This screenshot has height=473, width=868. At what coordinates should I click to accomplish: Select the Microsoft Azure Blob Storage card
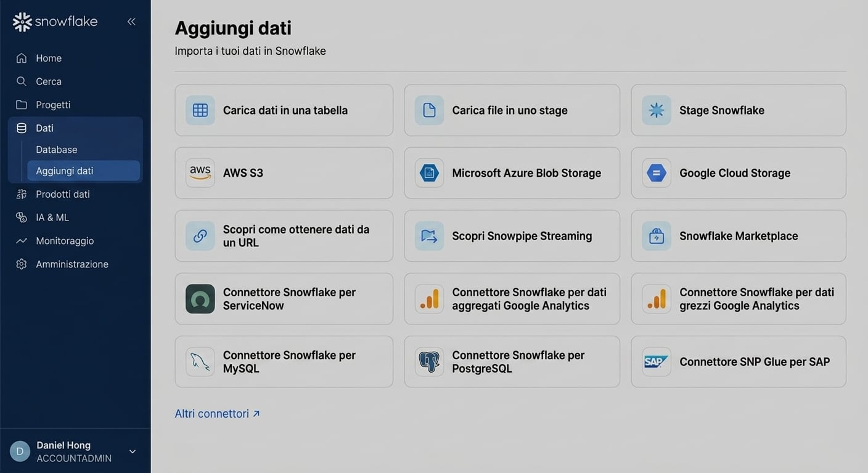click(x=512, y=173)
